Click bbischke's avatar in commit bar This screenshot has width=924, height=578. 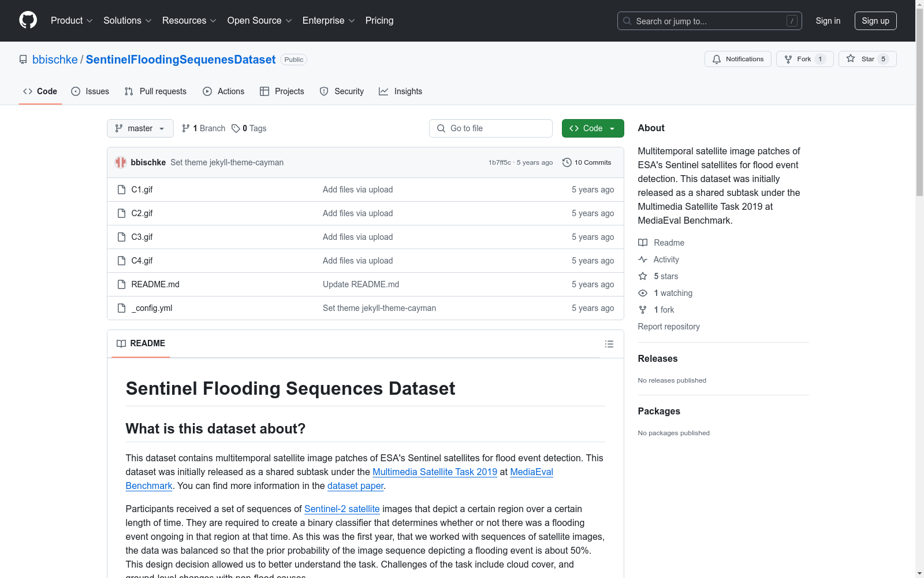click(121, 162)
